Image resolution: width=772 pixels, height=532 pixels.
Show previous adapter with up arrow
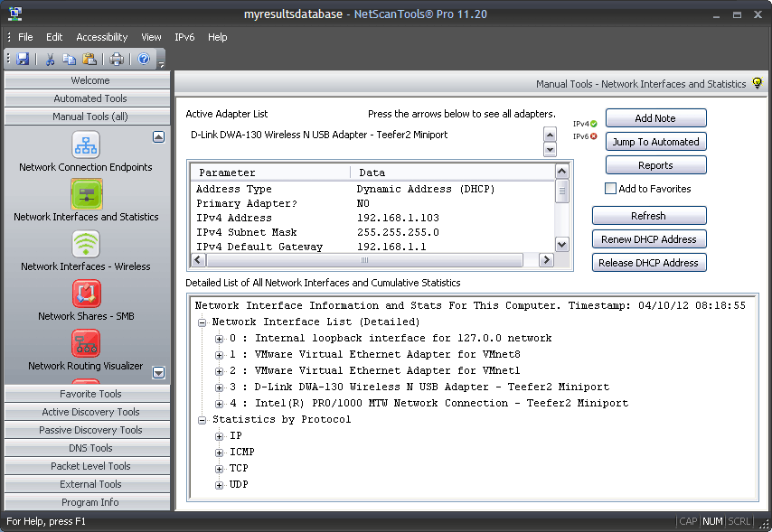[x=550, y=134]
